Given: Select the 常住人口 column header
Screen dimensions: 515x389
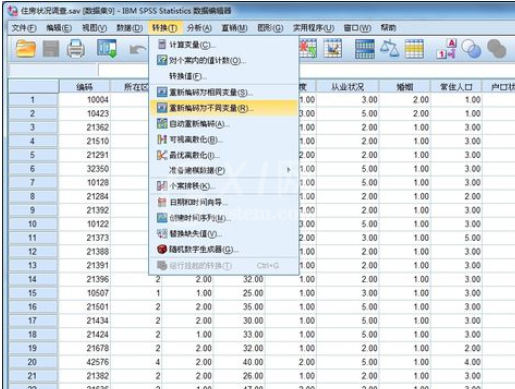Looking at the screenshot, I should [456, 87].
